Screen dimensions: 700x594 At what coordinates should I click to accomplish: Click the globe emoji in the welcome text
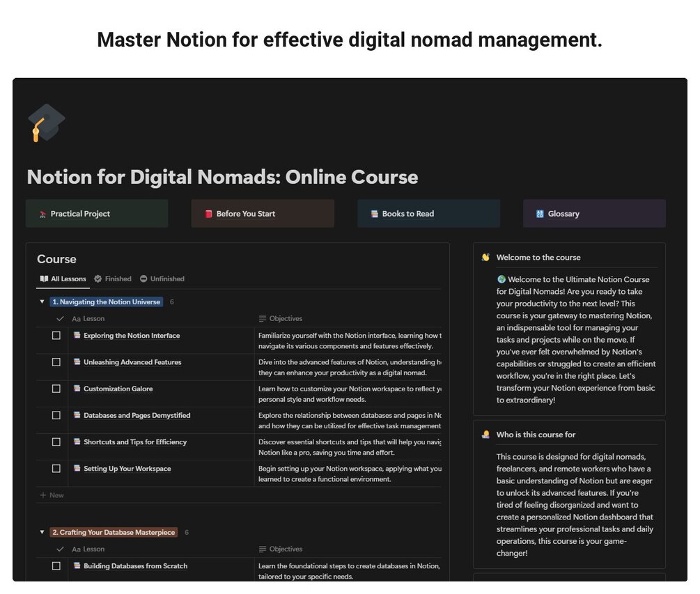(x=501, y=279)
